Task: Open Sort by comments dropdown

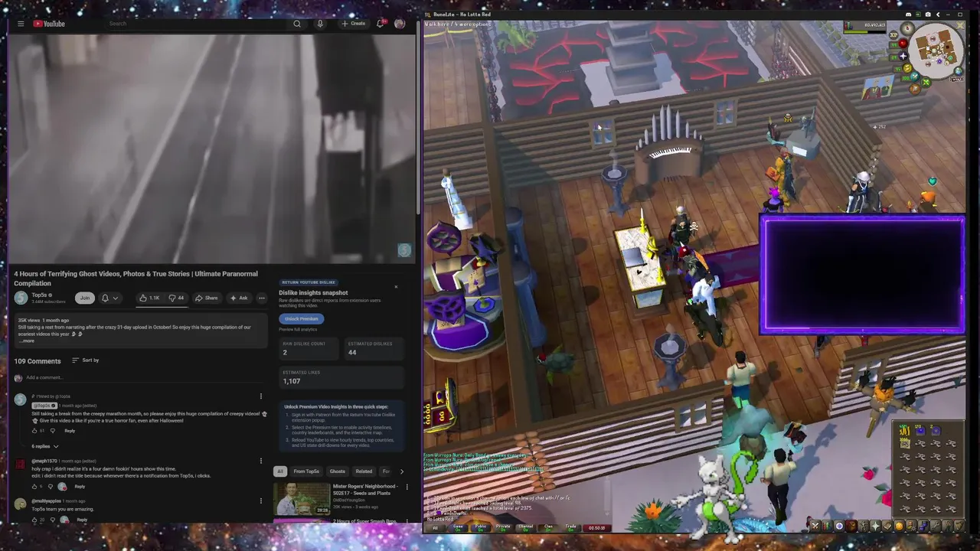Action: [x=86, y=360]
